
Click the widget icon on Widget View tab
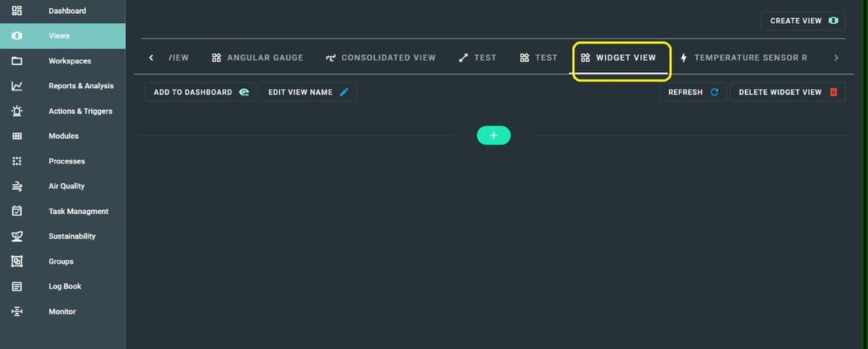click(x=586, y=58)
